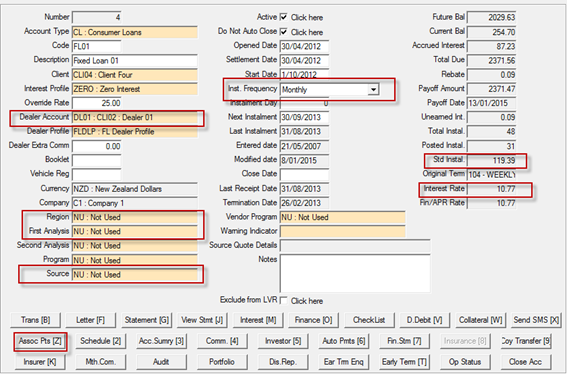Click the Override Rate field
The width and height of the screenshot is (567, 374).
point(96,103)
